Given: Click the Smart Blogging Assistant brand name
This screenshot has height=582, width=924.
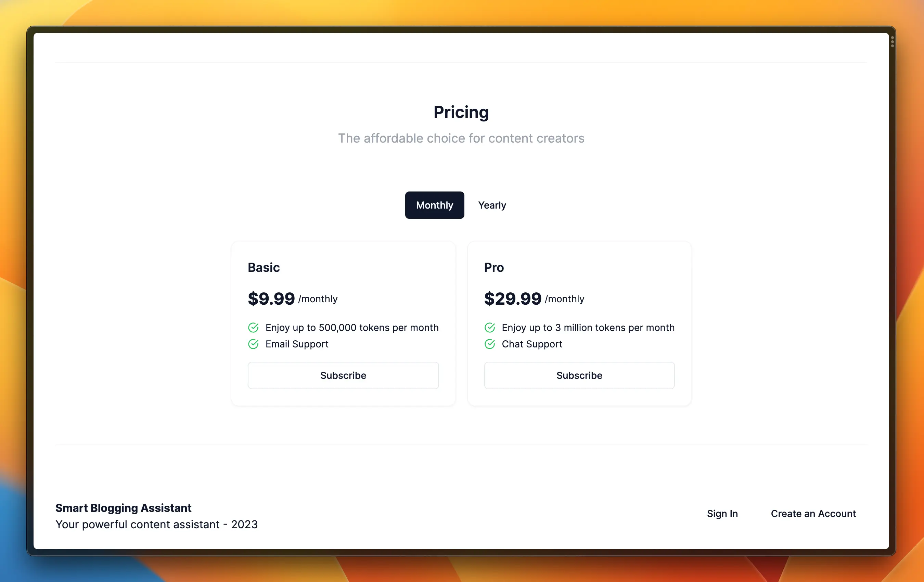Looking at the screenshot, I should coord(123,507).
